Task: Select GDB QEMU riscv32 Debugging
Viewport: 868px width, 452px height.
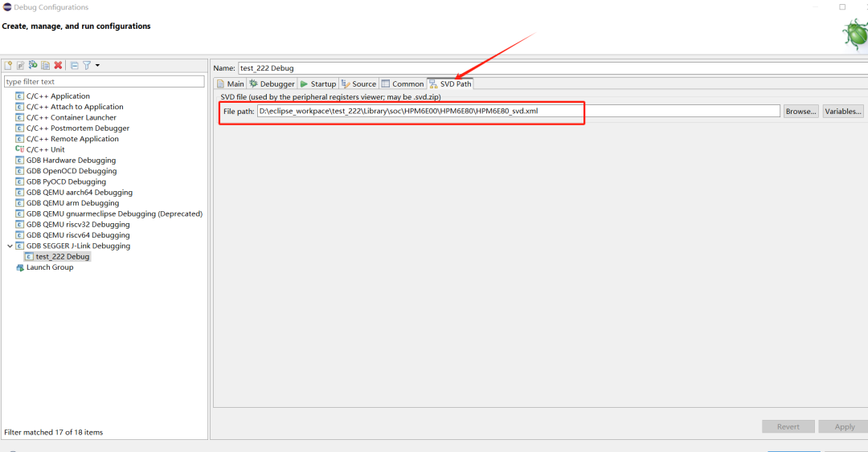Action: 78,224
